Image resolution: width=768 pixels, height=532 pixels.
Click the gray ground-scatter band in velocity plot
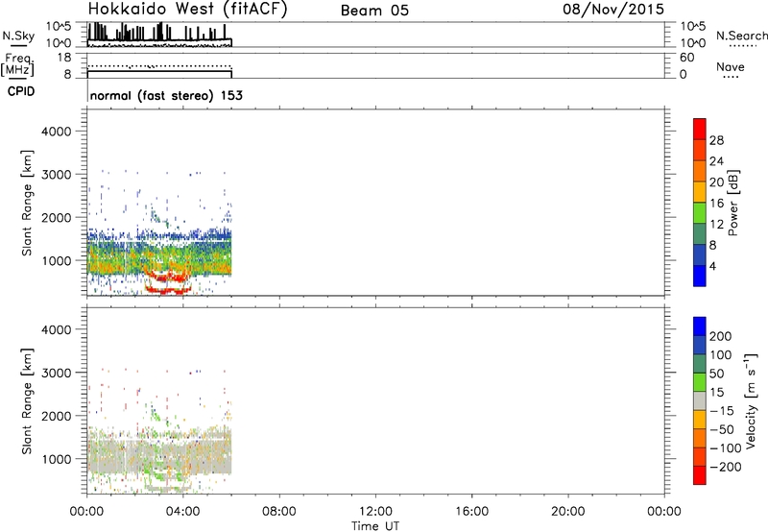(159, 455)
